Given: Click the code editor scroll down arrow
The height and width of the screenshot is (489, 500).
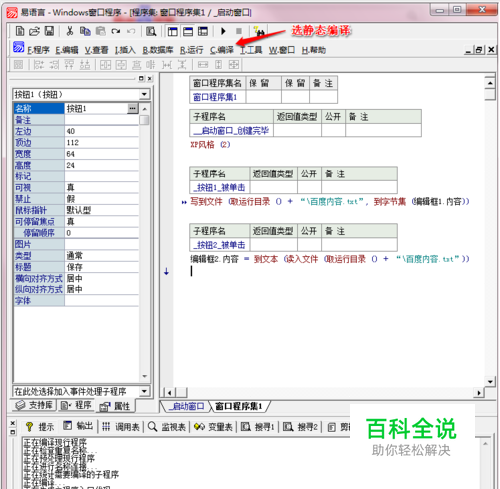Looking at the screenshot, I should (x=490, y=382).
